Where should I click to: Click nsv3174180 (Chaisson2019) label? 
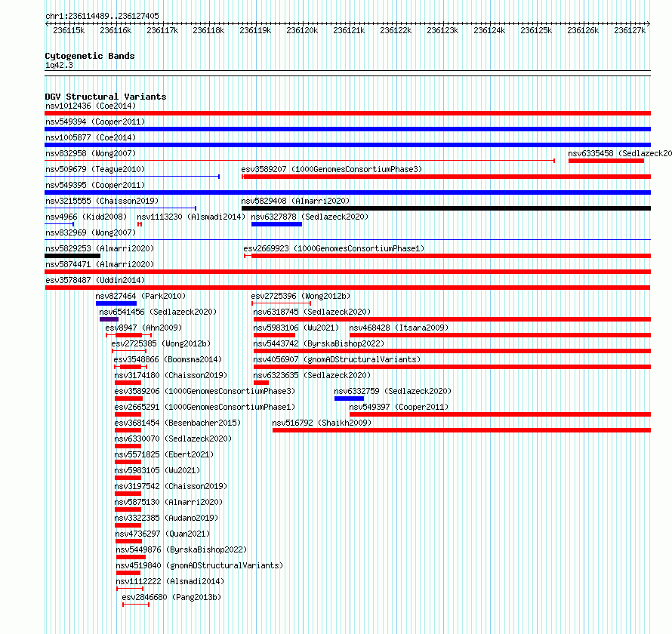(x=171, y=375)
